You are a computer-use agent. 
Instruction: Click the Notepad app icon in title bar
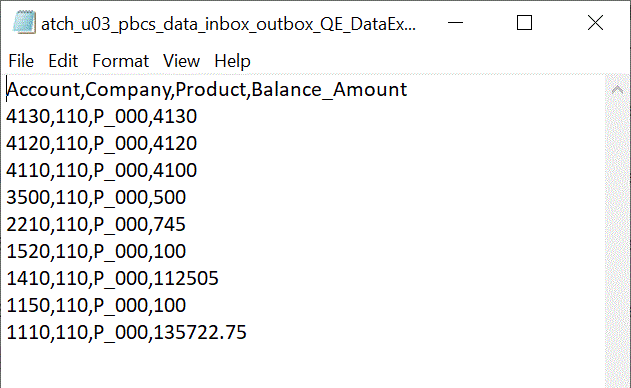point(24,23)
